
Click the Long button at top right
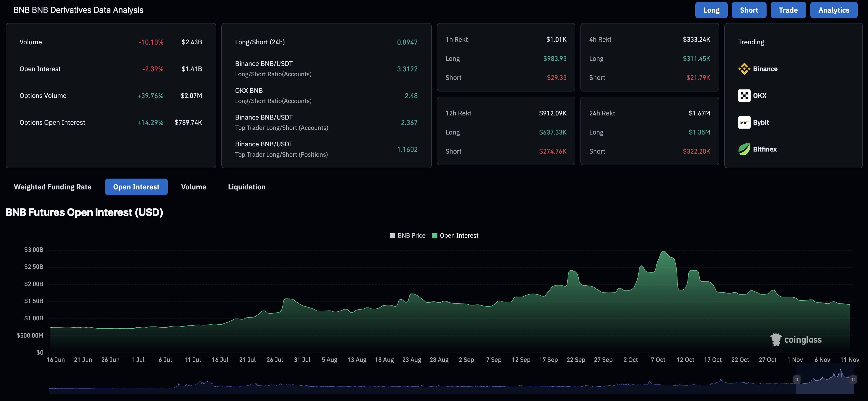[711, 10]
